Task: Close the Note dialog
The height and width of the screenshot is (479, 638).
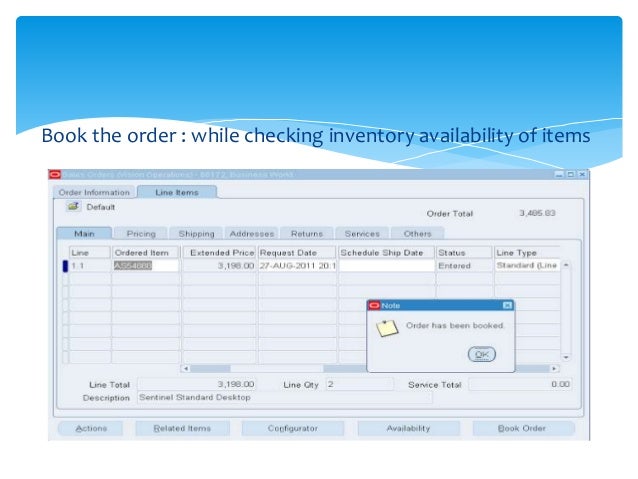Action: click(x=507, y=305)
